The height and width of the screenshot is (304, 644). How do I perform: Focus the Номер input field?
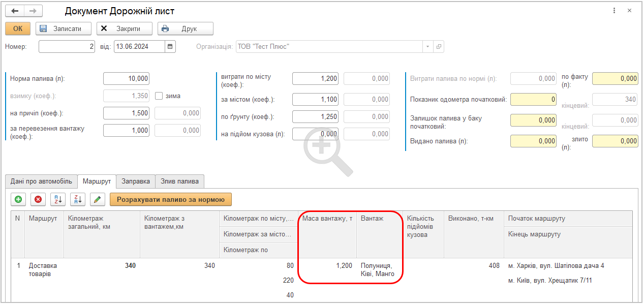pyautogui.click(x=67, y=46)
